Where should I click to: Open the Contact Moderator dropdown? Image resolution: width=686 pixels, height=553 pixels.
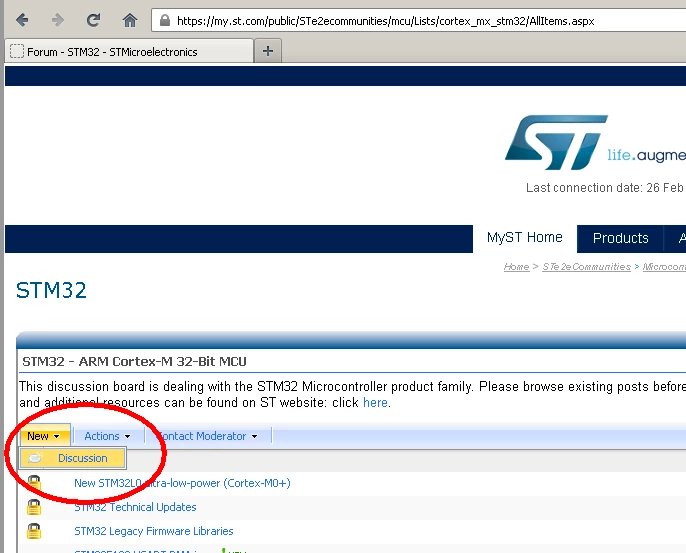click(208, 436)
